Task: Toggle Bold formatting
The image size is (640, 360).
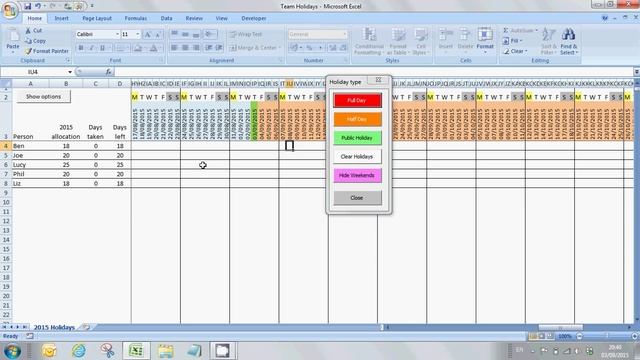Action: point(81,48)
